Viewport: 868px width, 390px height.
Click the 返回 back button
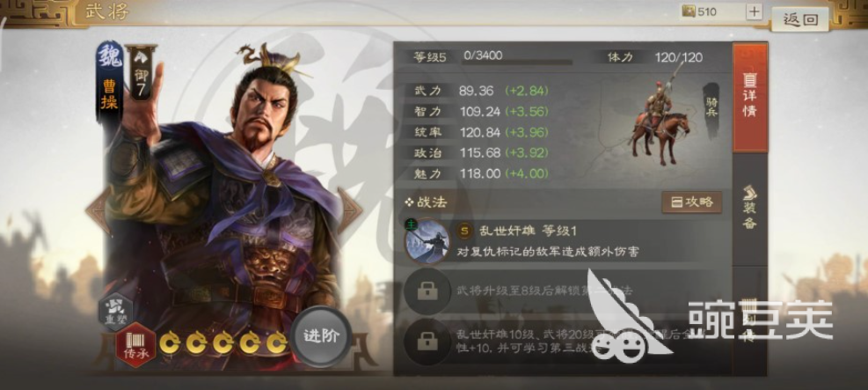(800, 19)
